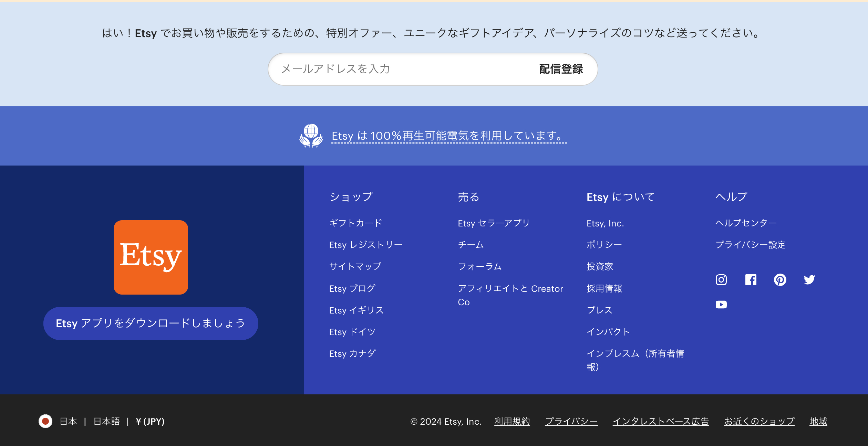Click the Etsy について column heading

tap(621, 197)
